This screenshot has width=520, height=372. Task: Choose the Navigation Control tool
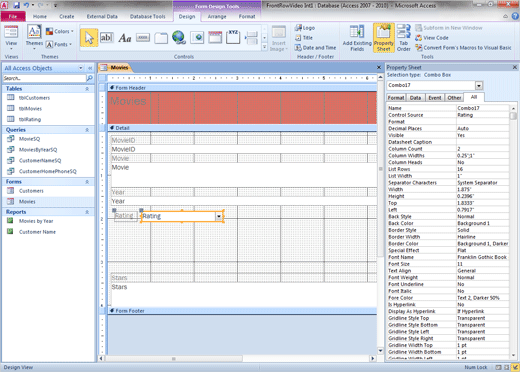[215, 38]
